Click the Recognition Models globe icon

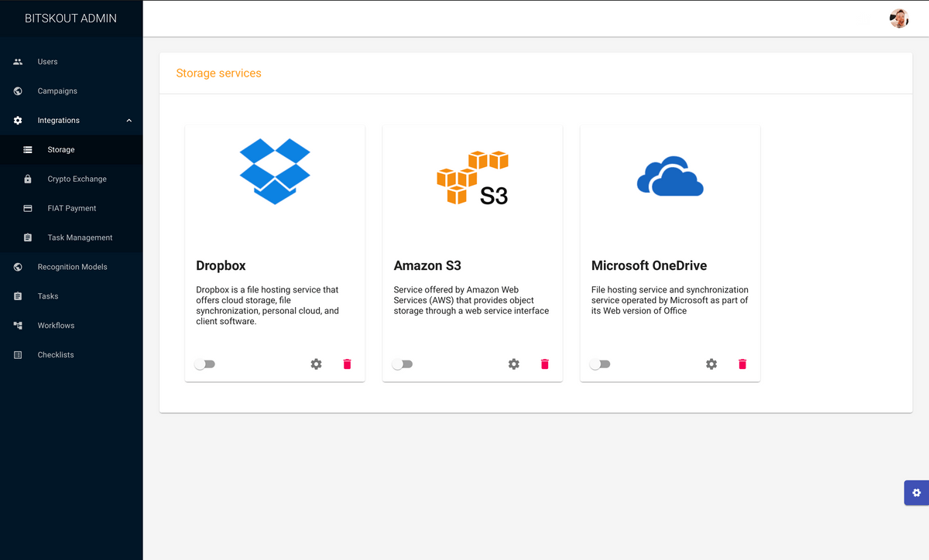[x=18, y=267]
